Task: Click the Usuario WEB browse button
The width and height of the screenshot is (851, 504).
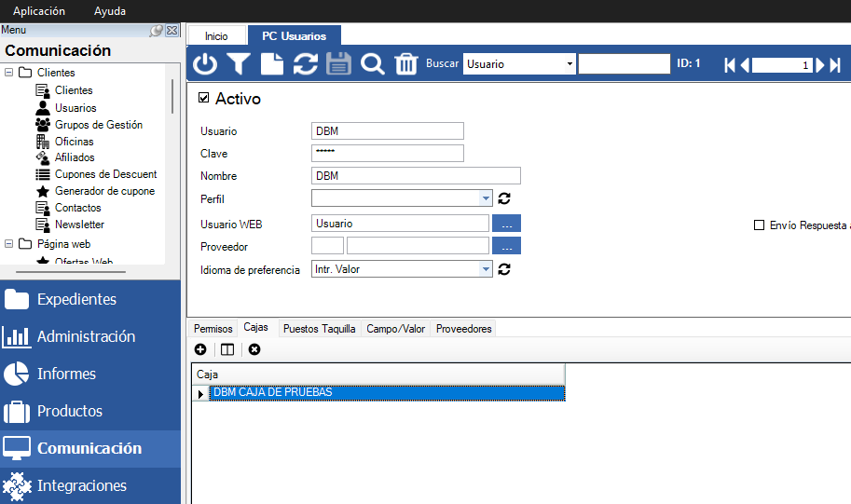Action: point(506,224)
